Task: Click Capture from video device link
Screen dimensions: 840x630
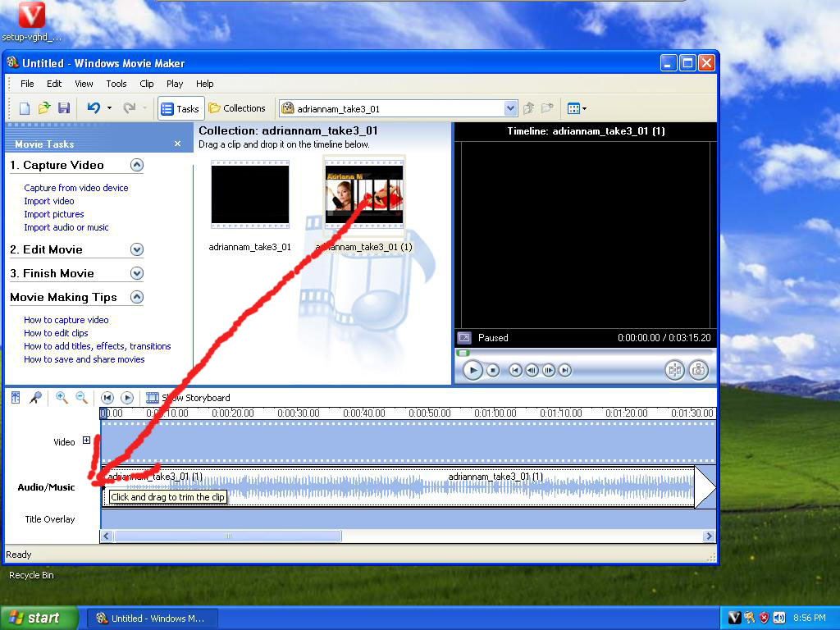Action: pos(76,188)
